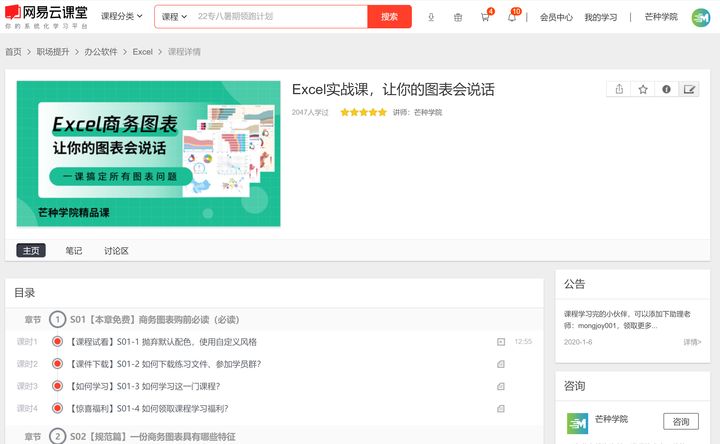Image resolution: width=720 pixels, height=444 pixels.
Task: Share this course via share icon
Action: (619, 89)
